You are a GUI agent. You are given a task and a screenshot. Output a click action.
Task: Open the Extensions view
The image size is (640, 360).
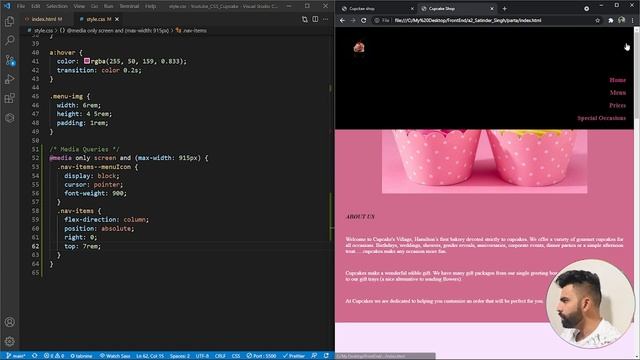click(x=9, y=98)
